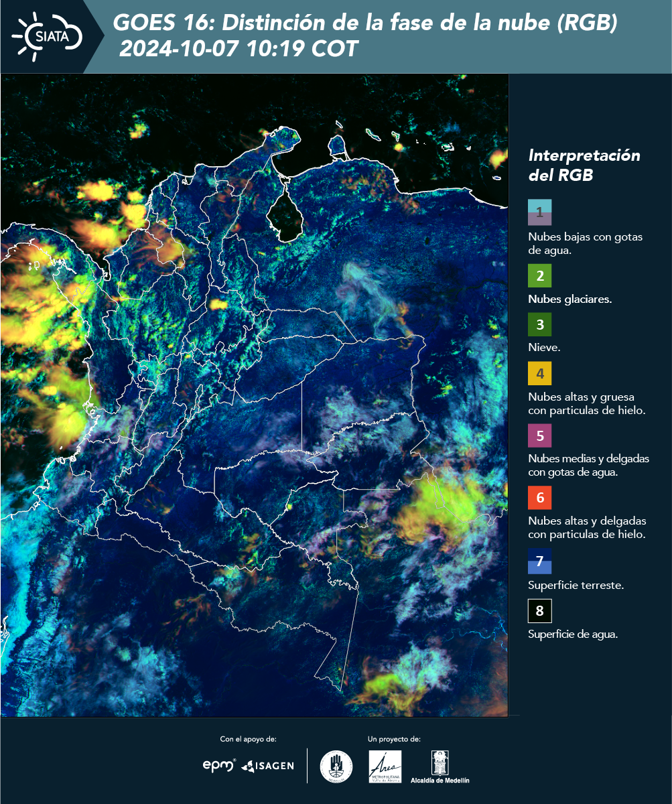Screen dimensions: 672x804
Task: Select blue legend swatch 7 for land surface
Action: pos(539,561)
